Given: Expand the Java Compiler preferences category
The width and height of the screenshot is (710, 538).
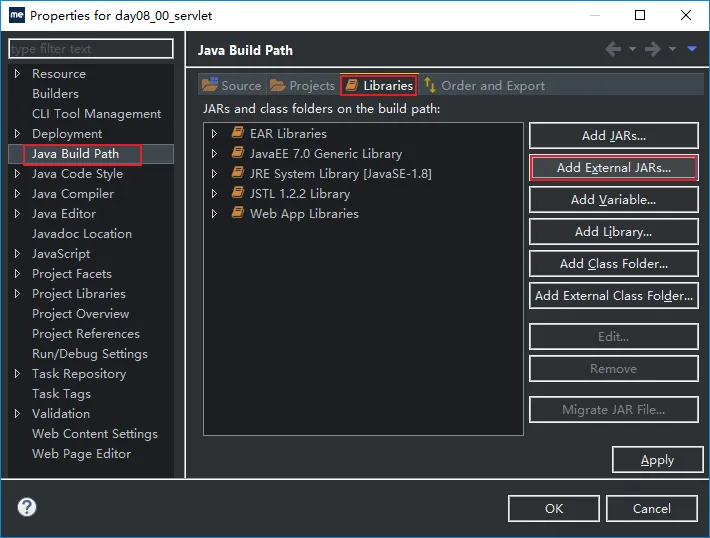Looking at the screenshot, I should point(17,193).
